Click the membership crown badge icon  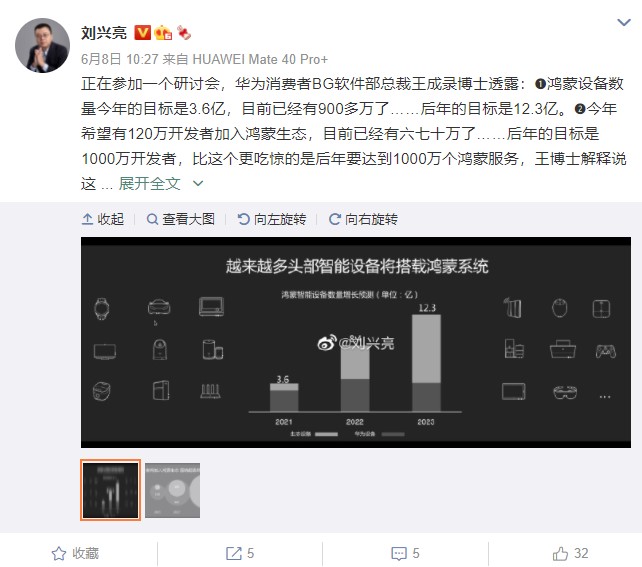tap(163, 33)
